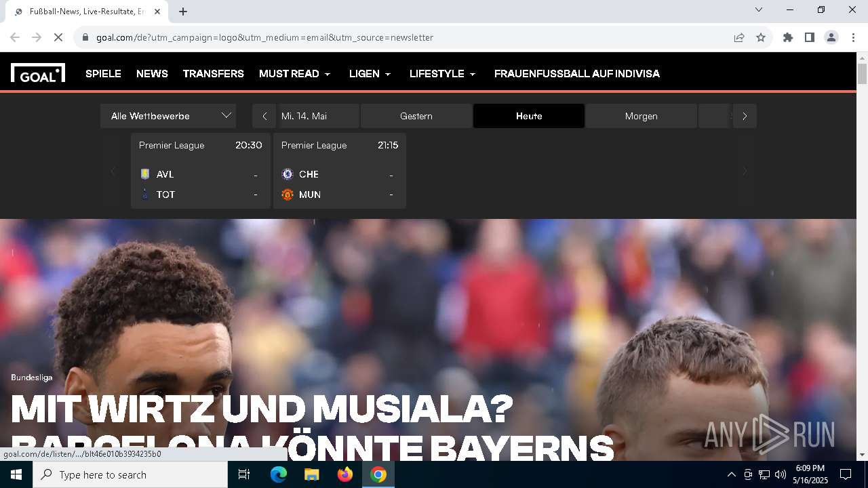The height and width of the screenshot is (488, 868).
Task: Click the GOAL logo
Action: (x=38, y=73)
